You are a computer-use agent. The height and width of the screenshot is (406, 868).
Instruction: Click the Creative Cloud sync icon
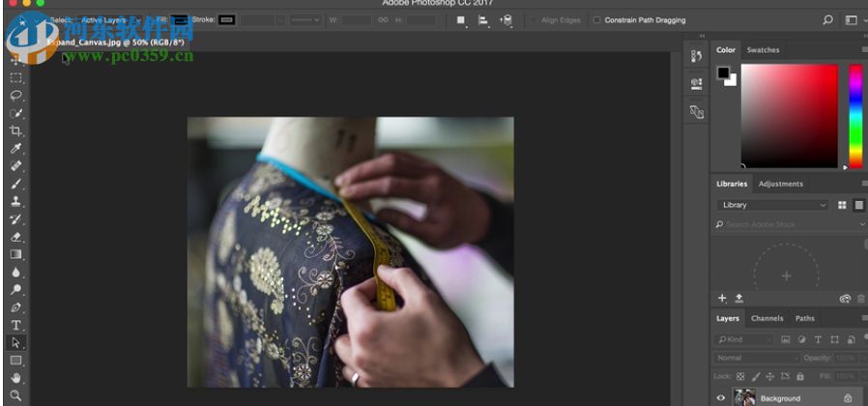(845, 299)
